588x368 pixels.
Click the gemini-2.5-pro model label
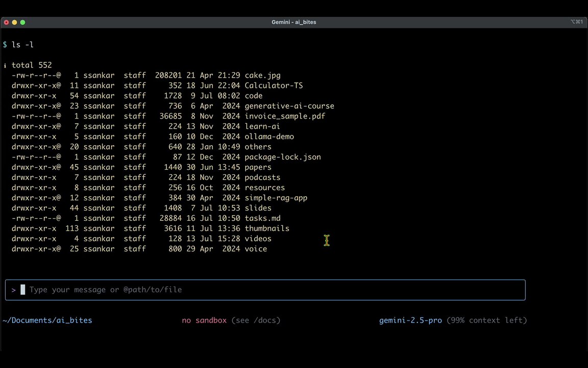[410, 320]
